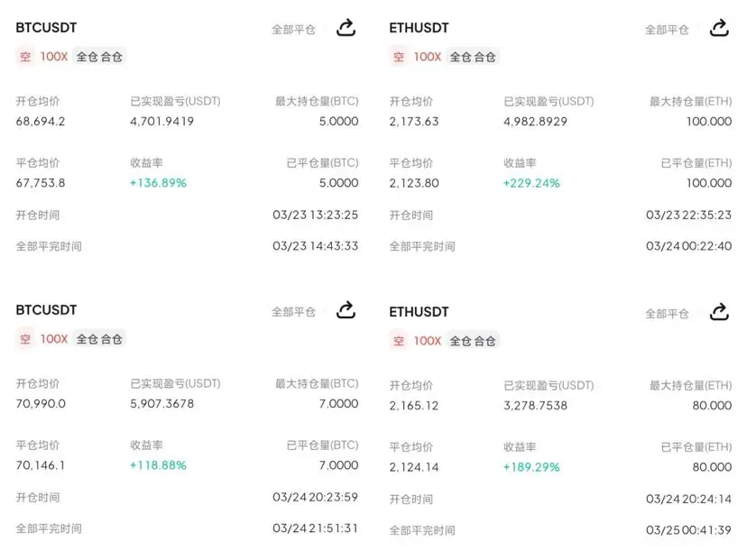The height and width of the screenshot is (560, 747).
Task: Click 全部平仓 on the BTCUSDT 70,990.0 card
Action: (294, 311)
